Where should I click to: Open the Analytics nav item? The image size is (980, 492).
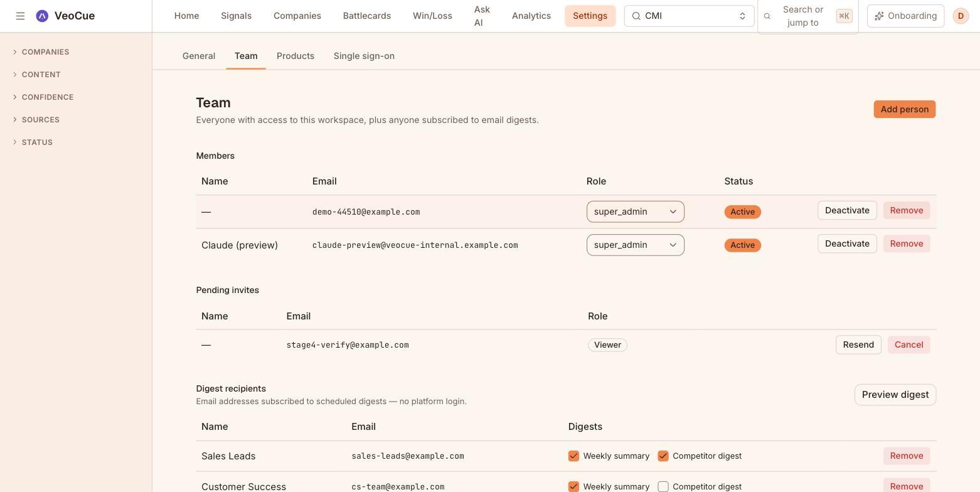pyautogui.click(x=531, y=16)
